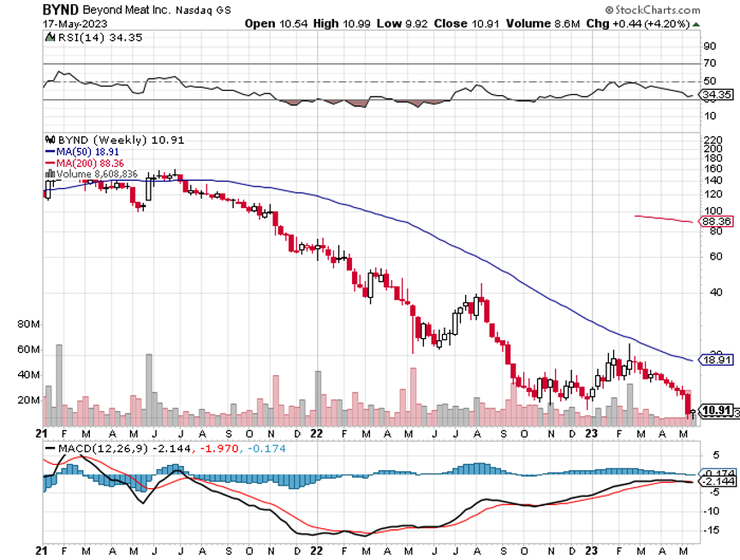Click the volume bars icon in legend
This screenshot has height=560, width=740.
(50, 173)
